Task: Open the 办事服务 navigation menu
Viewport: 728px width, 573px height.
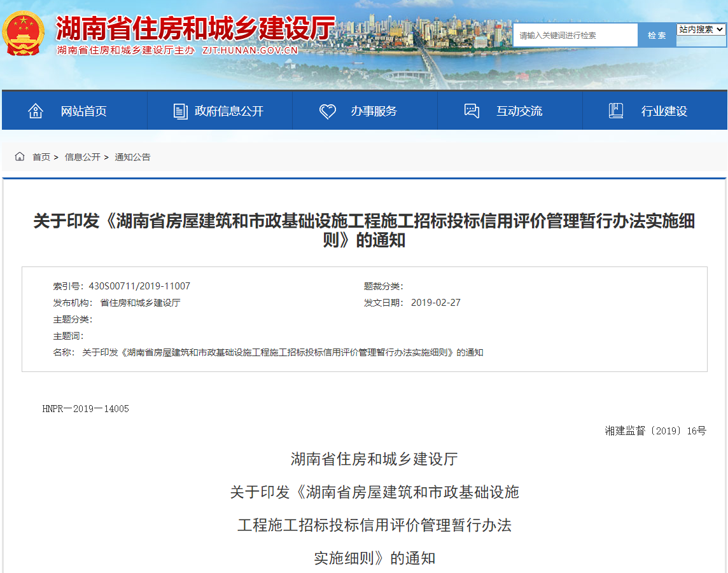Action: coord(374,109)
